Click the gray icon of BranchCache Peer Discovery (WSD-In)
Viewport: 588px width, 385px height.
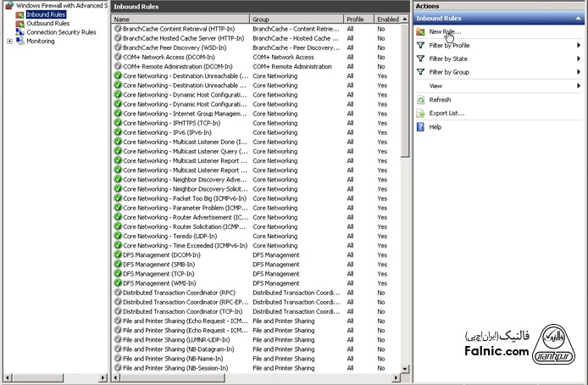coord(118,47)
